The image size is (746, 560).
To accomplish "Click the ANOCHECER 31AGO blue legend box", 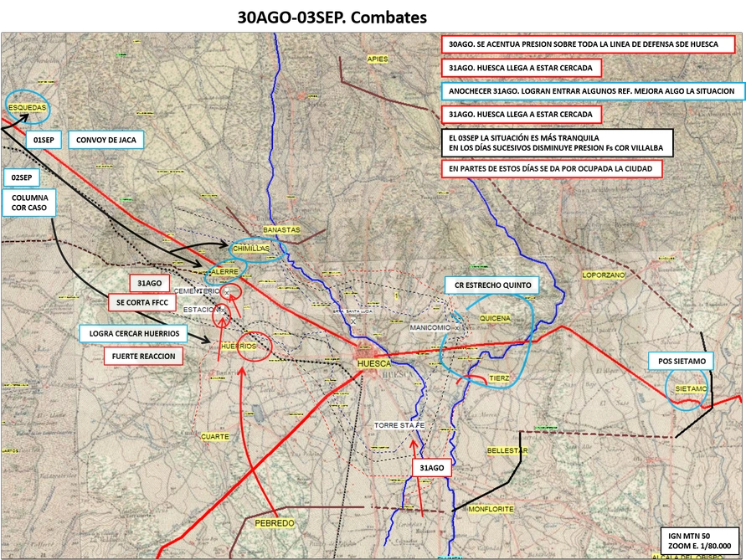I will (592, 91).
